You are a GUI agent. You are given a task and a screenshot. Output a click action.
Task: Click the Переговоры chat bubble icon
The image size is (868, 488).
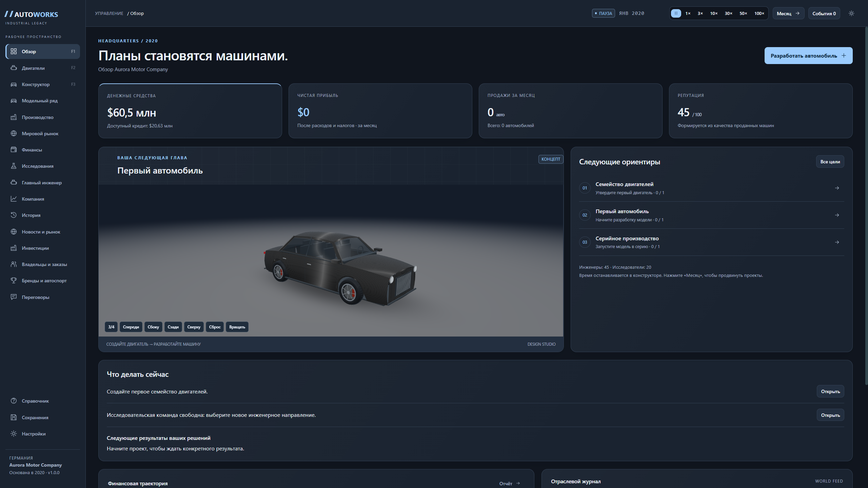14,297
